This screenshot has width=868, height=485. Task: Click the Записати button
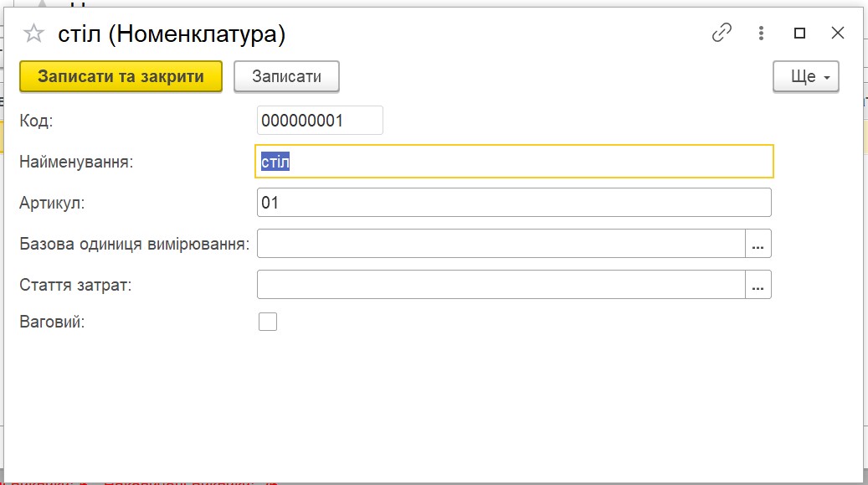[286, 76]
